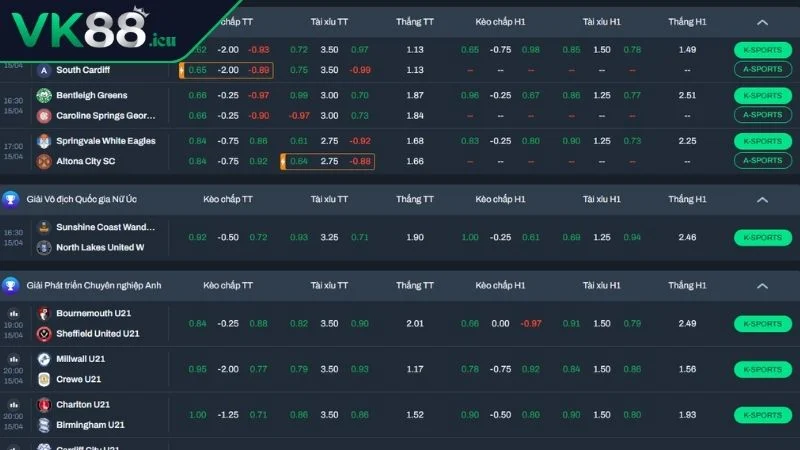Select Thắng H1 odds 2.49 for Bournemouth U21
Image resolution: width=800 pixels, height=450 pixels.
pyautogui.click(x=687, y=323)
